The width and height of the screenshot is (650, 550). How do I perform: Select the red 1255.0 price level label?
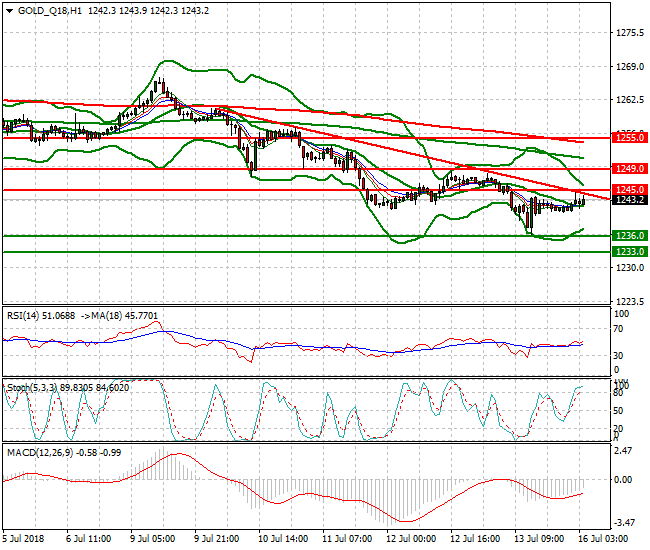click(630, 137)
